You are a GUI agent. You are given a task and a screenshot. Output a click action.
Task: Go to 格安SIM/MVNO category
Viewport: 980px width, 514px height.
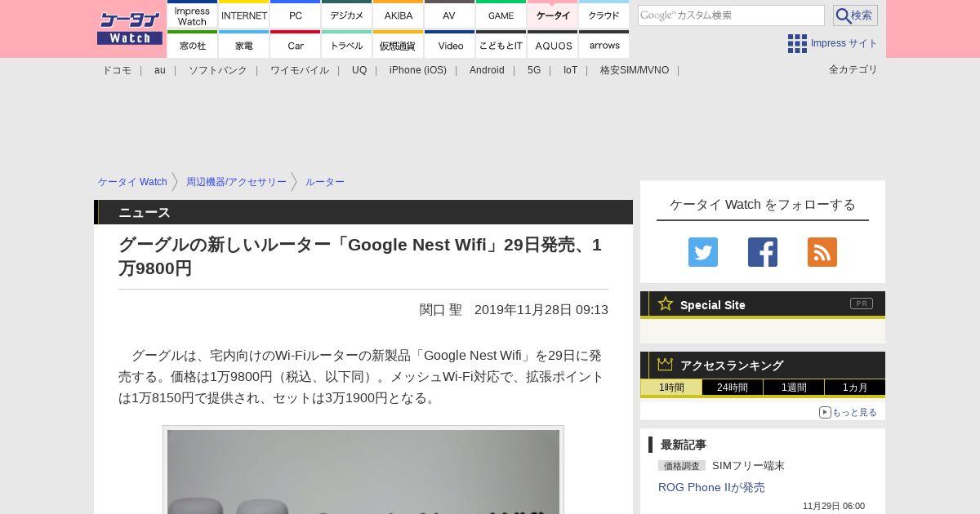pos(635,70)
